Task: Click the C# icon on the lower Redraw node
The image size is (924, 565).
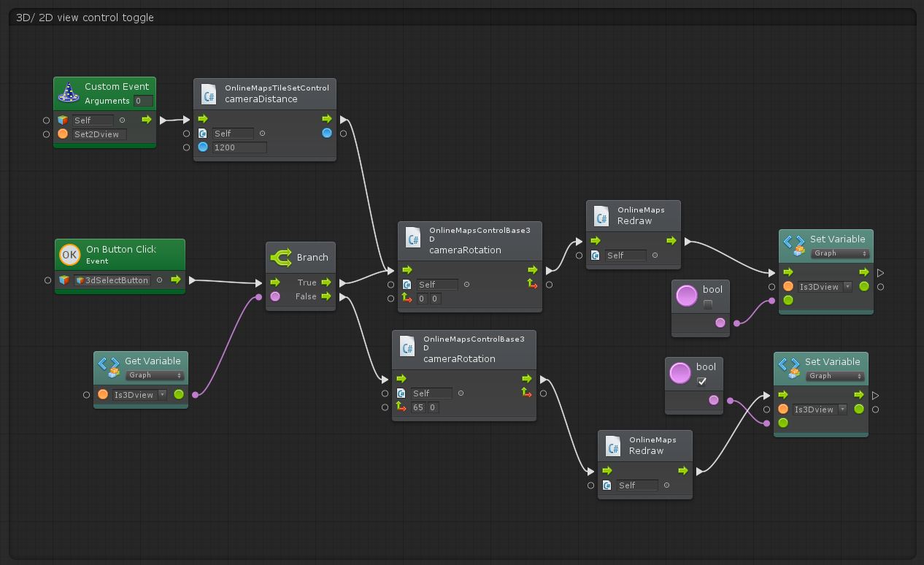Action: [x=613, y=446]
